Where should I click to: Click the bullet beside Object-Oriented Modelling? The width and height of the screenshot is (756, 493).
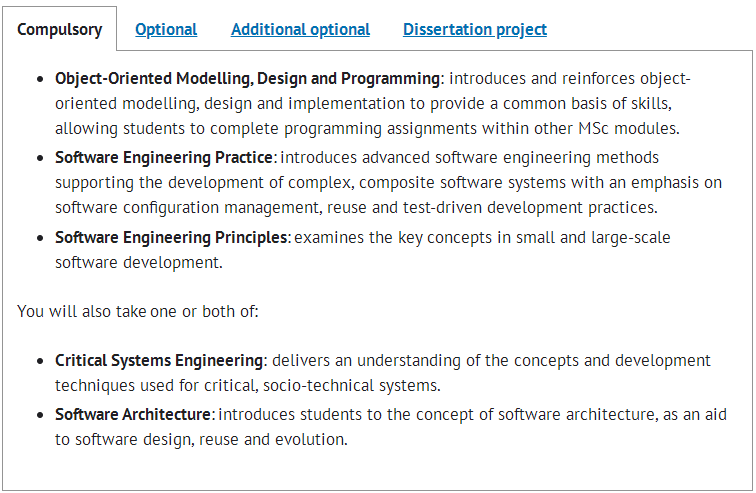click(x=40, y=79)
